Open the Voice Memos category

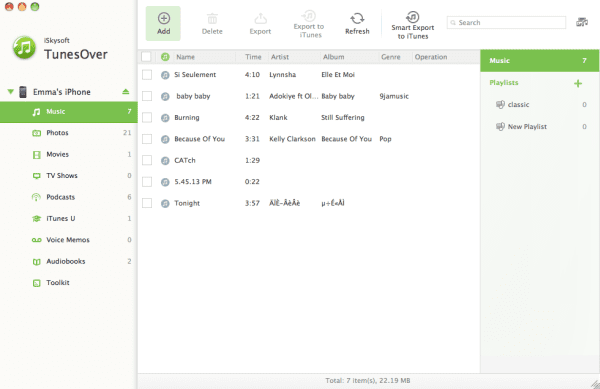68,240
